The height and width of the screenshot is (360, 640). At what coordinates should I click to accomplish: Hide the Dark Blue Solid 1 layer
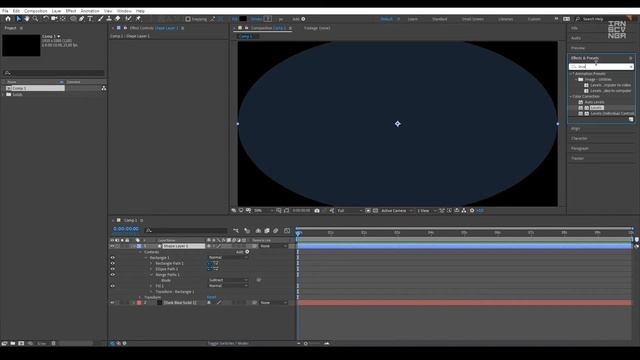(x=112, y=303)
